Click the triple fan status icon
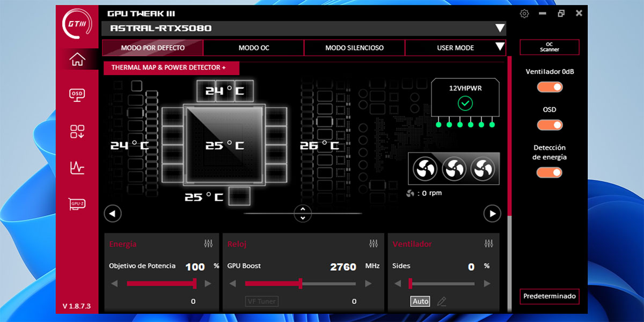This screenshot has width=644, height=322. click(454, 169)
